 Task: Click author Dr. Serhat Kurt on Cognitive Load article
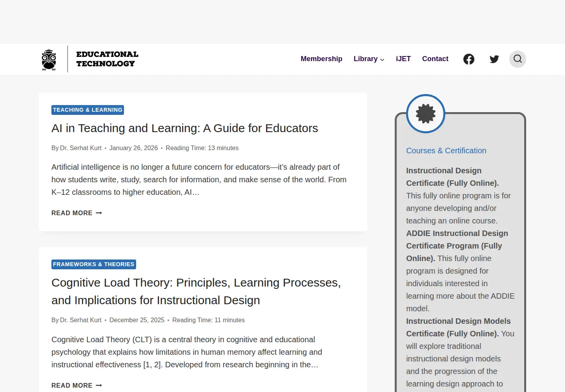[x=81, y=320]
